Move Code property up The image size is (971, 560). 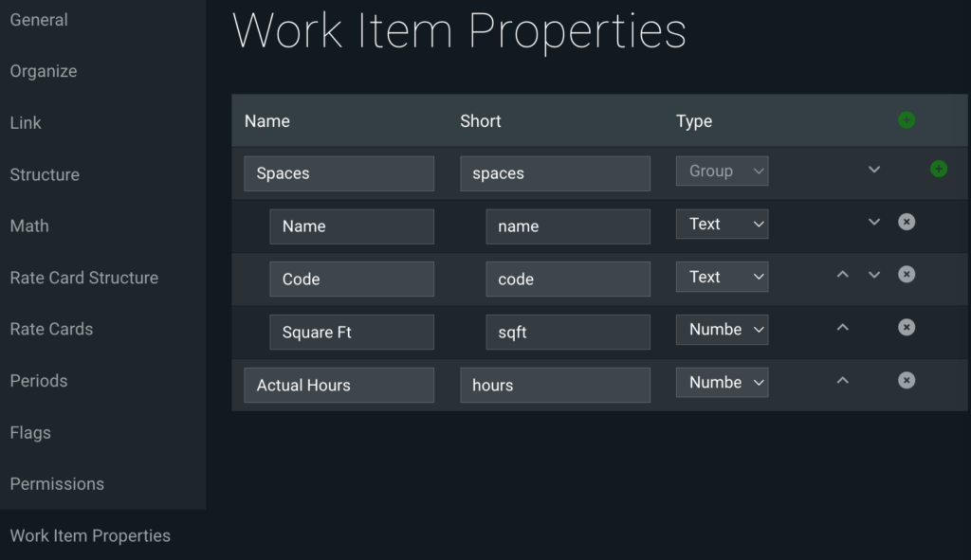(843, 275)
